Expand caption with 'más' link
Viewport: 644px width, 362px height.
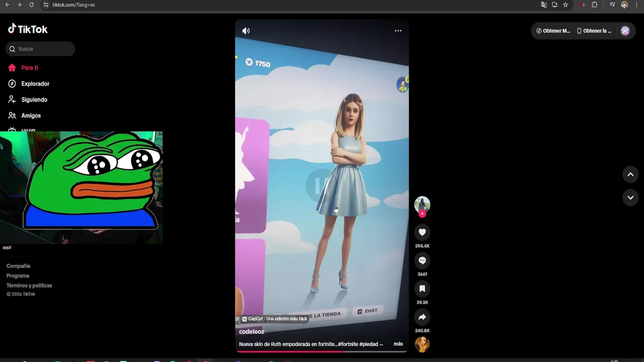[398, 344]
